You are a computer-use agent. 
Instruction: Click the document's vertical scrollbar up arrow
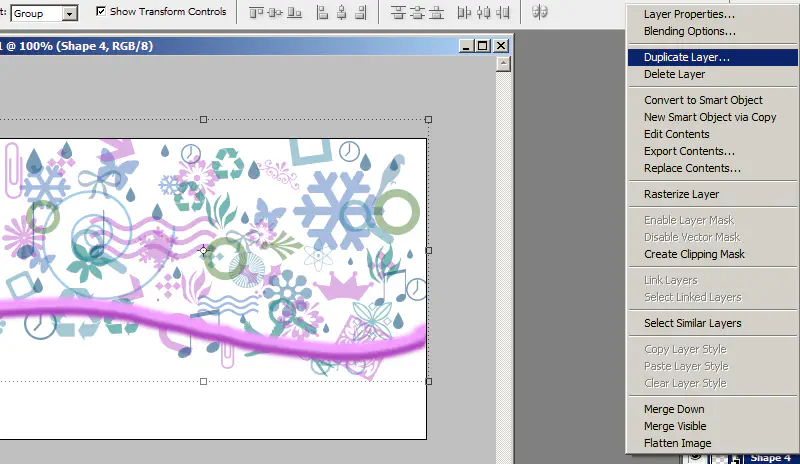click(x=502, y=64)
